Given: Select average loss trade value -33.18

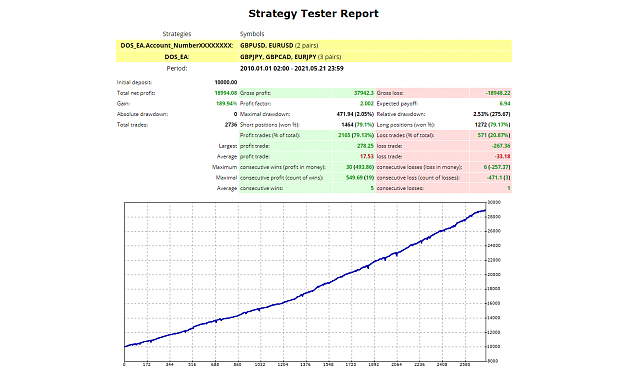Looking at the screenshot, I should click(x=502, y=157).
